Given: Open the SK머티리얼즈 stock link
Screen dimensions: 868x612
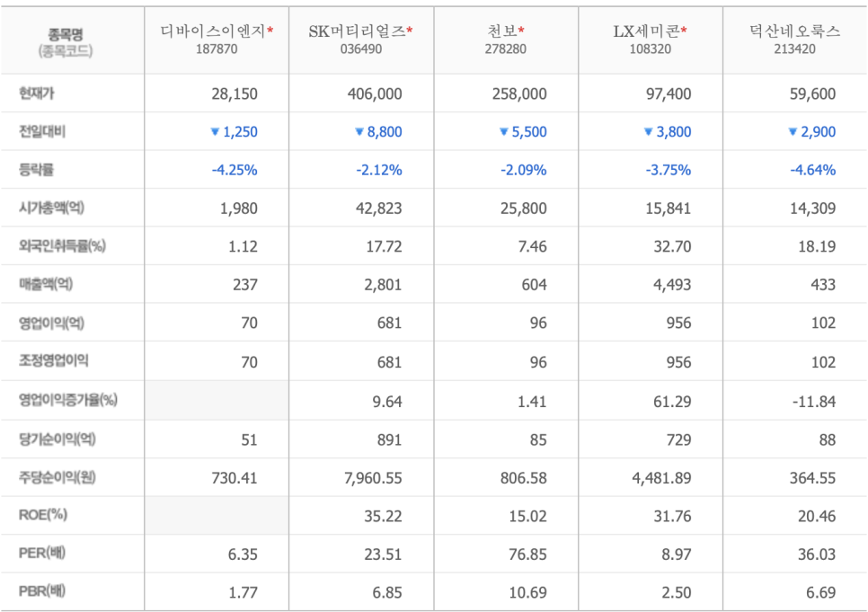Looking at the screenshot, I should pyautogui.click(x=357, y=31).
